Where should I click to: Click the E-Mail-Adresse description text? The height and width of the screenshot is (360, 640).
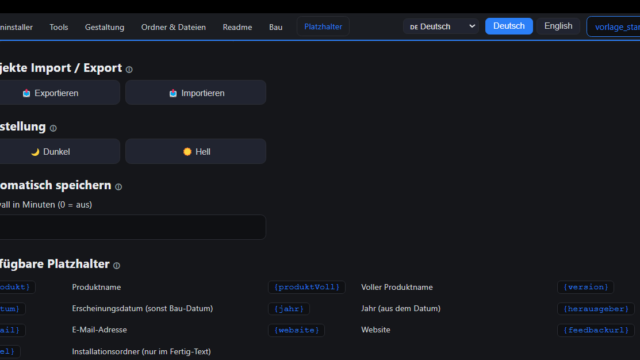click(99, 330)
